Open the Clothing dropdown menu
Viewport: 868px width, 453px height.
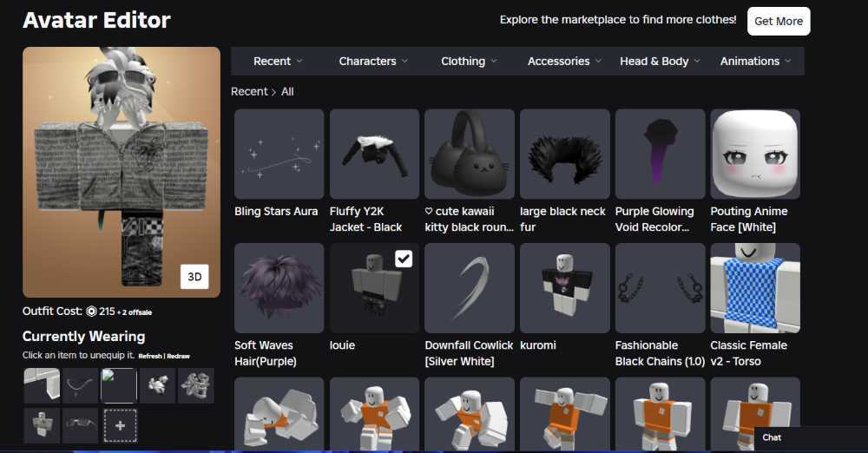click(x=469, y=61)
